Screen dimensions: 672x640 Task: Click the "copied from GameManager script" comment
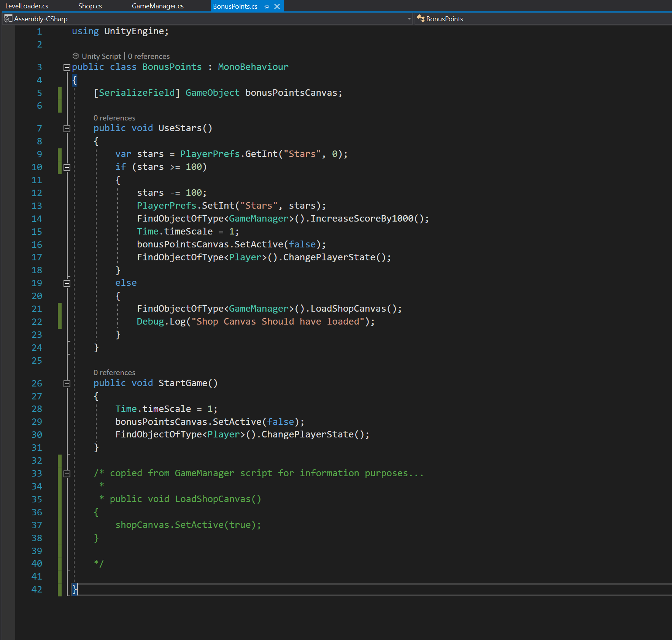pos(259,473)
